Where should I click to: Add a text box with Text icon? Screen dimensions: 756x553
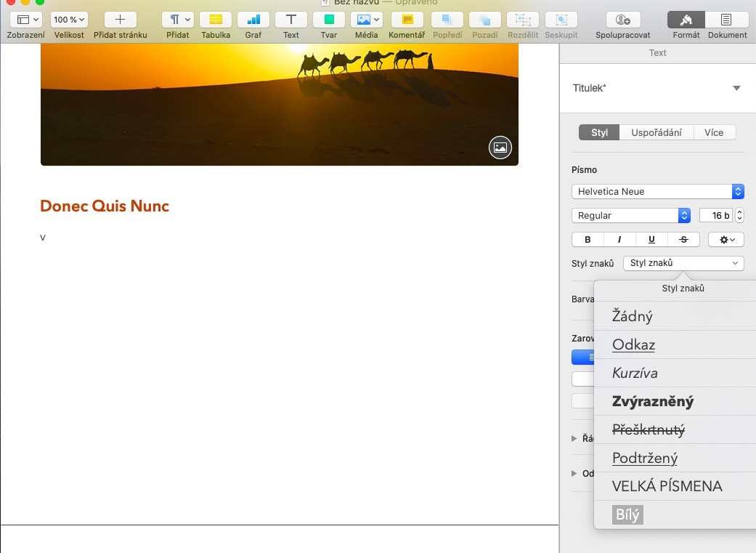point(290,20)
